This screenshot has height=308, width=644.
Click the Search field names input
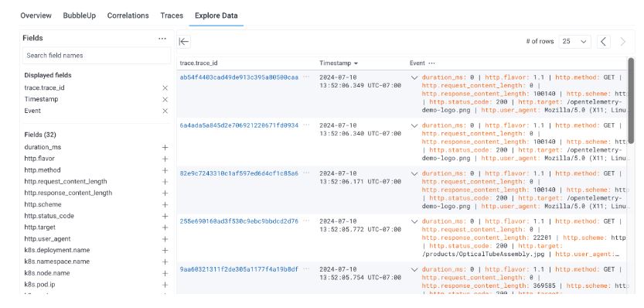point(97,56)
